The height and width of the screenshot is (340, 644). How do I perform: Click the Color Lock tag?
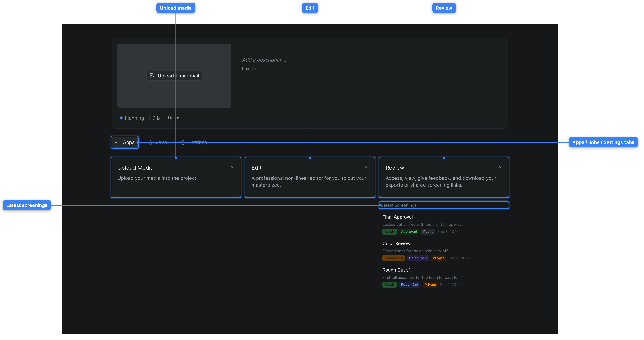pyautogui.click(x=418, y=258)
